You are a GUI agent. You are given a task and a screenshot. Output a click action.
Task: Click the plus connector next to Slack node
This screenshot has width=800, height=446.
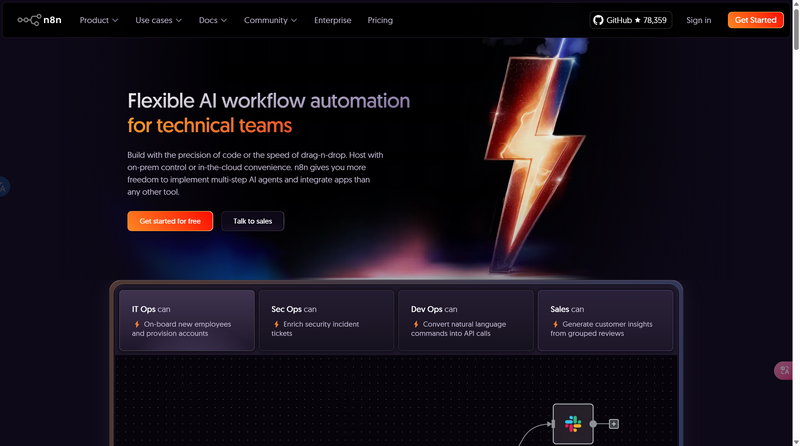coord(614,424)
